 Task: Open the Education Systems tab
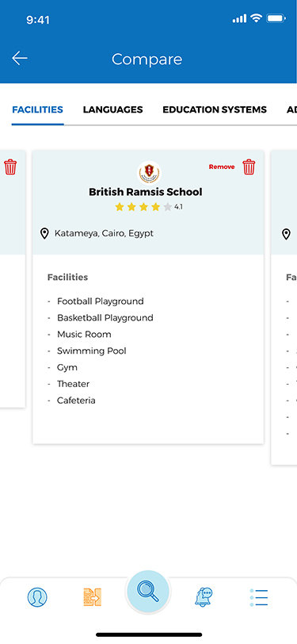coord(215,109)
